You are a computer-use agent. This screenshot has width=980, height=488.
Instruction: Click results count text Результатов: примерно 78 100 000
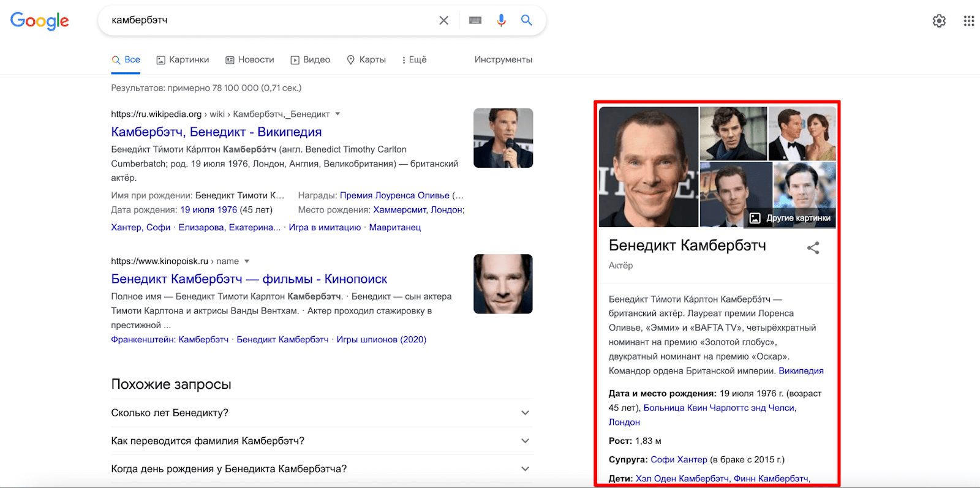[206, 88]
